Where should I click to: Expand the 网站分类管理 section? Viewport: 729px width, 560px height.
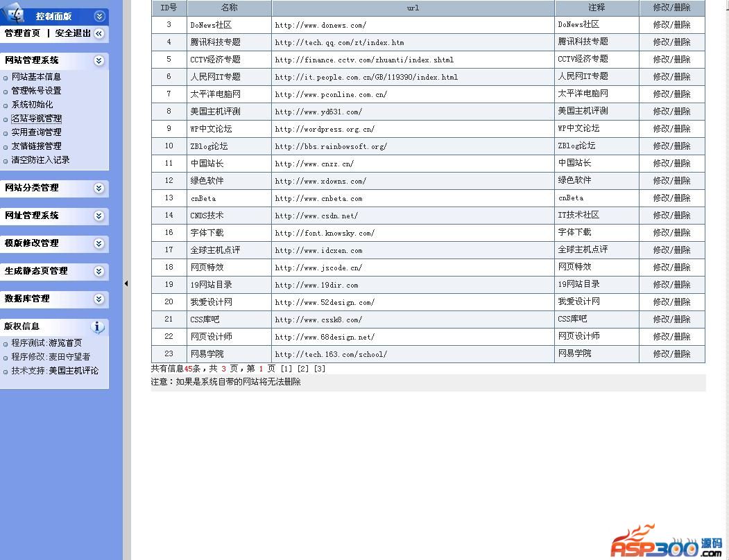point(98,188)
